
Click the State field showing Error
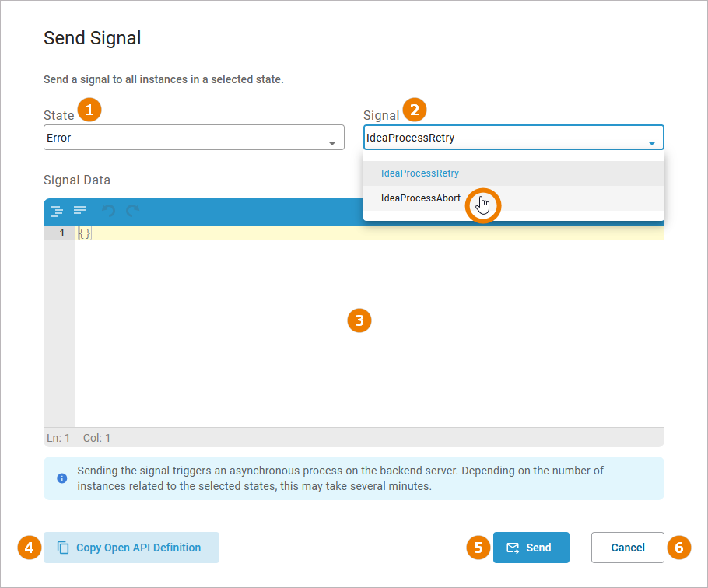(187, 138)
